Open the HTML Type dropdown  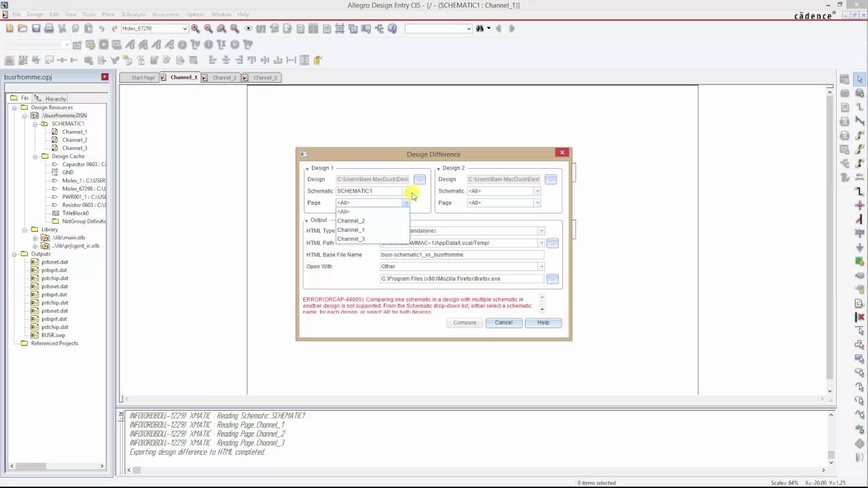[x=541, y=231]
